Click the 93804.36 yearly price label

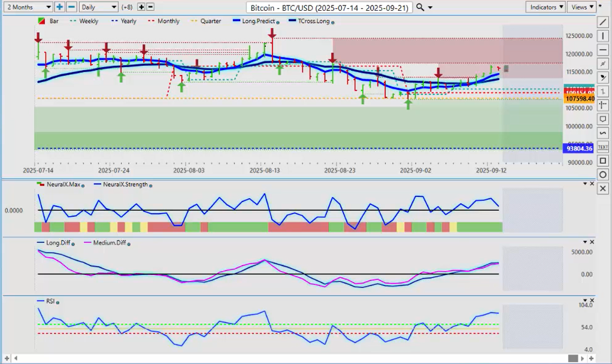coord(578,148)
